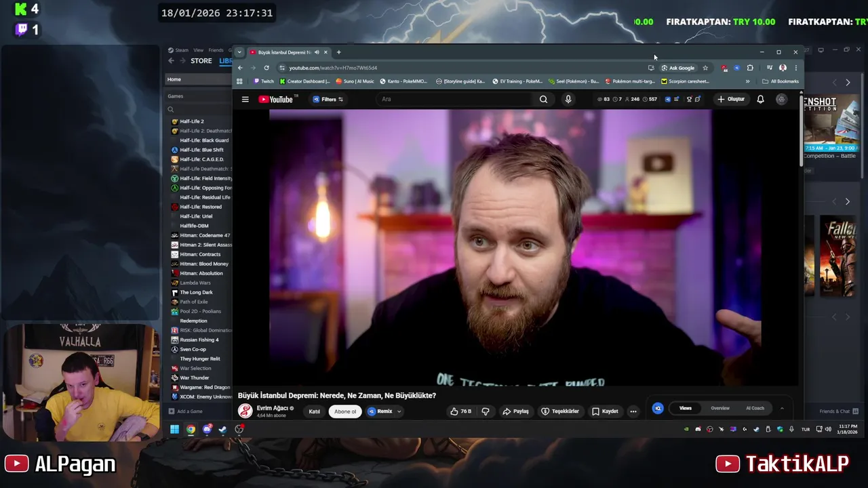The image size is (868, 488).
Task: Click the Ask Google button
Action: 678,68
